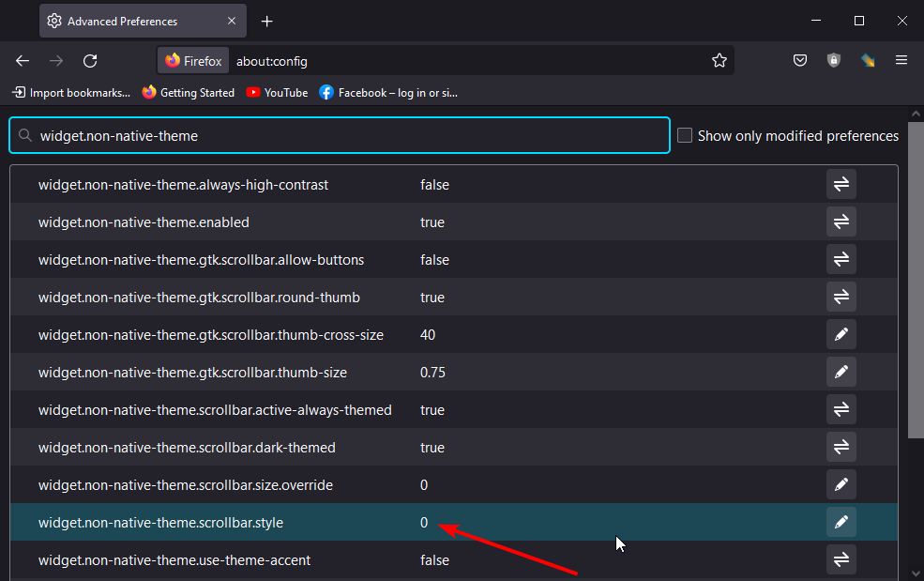Screen dimensions: 924x581
Task: Click the scrollbar up arrow
Action: 916,114
